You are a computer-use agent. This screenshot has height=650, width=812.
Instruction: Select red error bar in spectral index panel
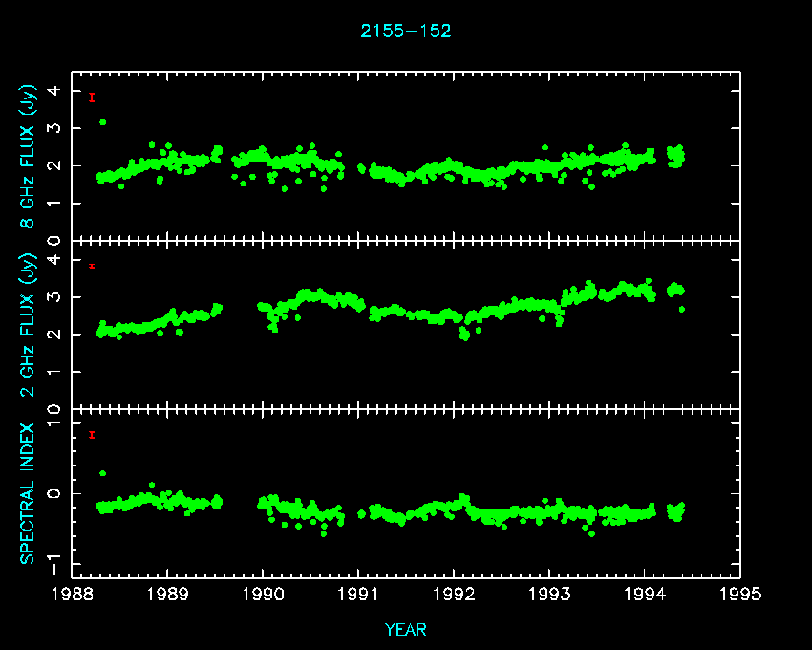tap(92, 435)
